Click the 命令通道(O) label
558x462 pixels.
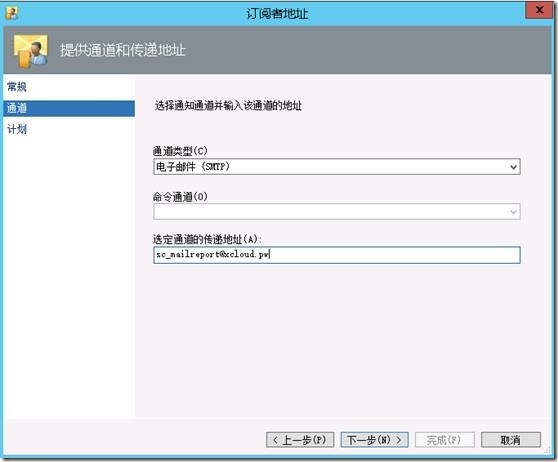180,196
